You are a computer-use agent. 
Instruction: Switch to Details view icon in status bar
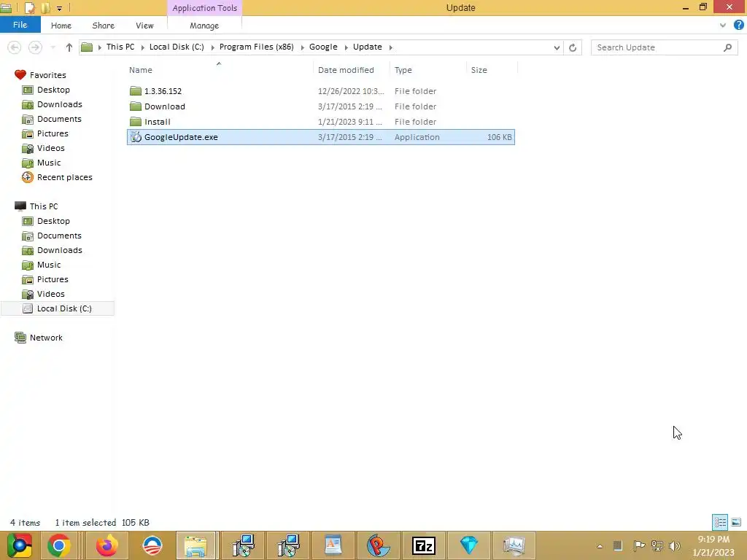click(x=720, y=522)
